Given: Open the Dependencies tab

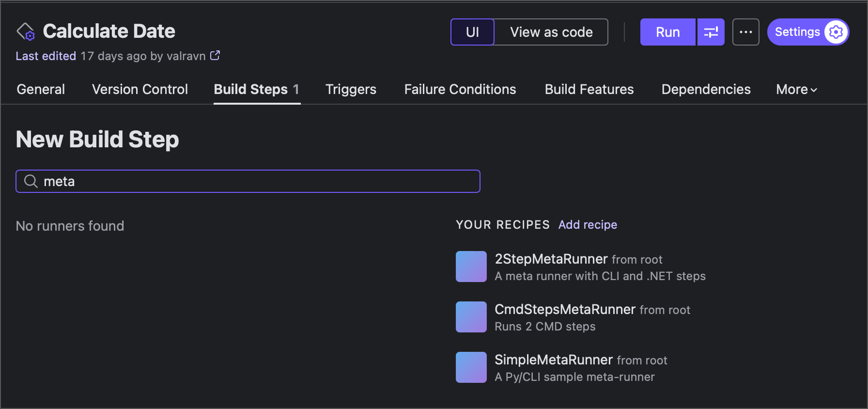Looking at the screenshot, I should tap(706, 89).
